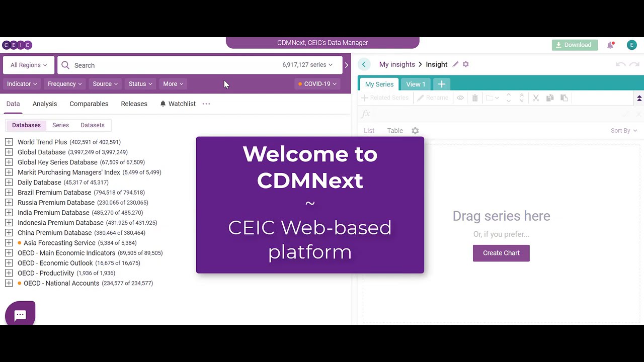Expand World Trend Plus database

coord(9,142)
